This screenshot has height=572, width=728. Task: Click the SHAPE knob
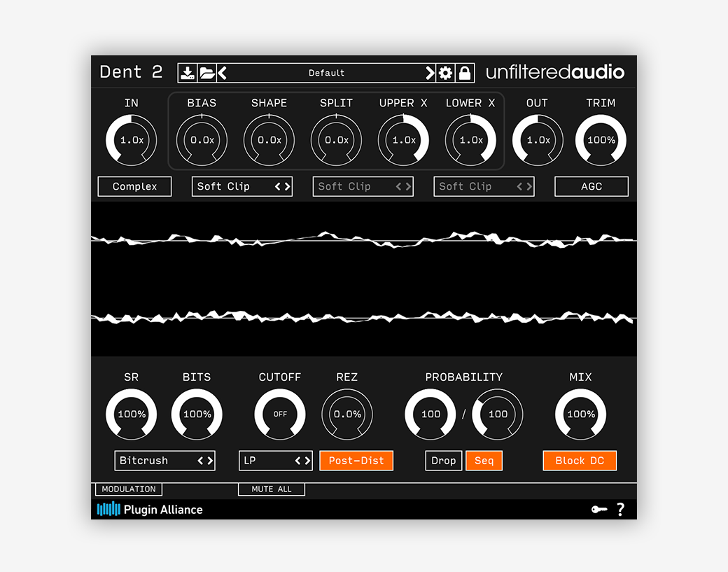click(269, 140)
